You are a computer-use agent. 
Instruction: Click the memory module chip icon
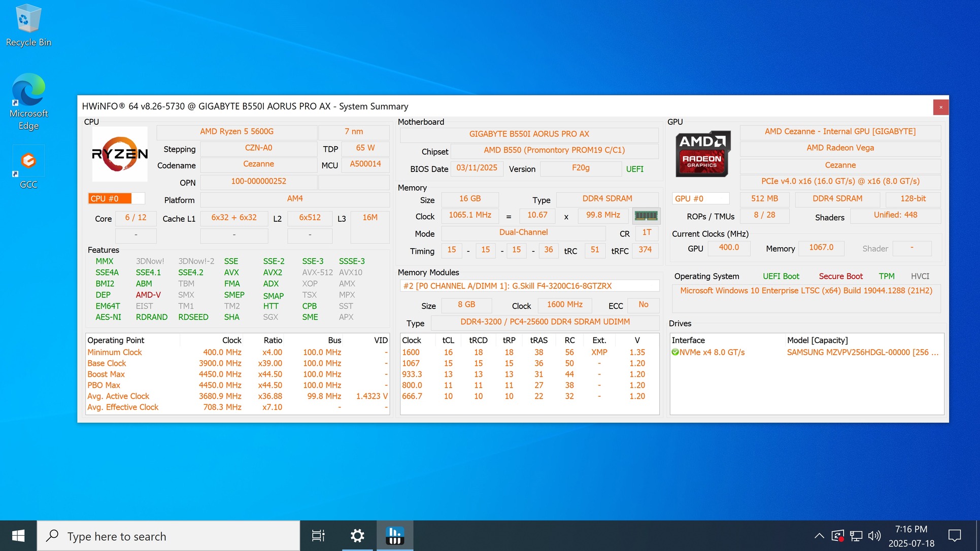click(x=646, y=216)
